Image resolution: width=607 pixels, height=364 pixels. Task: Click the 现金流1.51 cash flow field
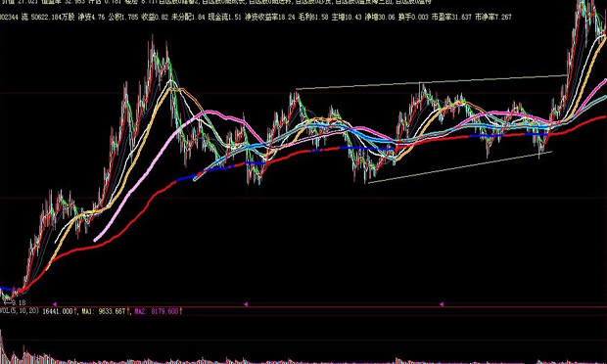click(225, 17)
